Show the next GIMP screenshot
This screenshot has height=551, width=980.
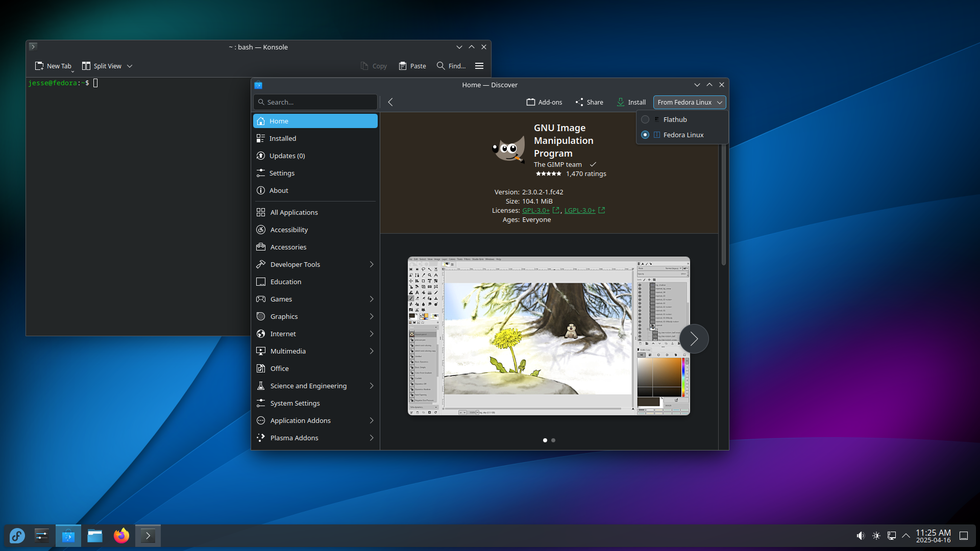[694, 339]
